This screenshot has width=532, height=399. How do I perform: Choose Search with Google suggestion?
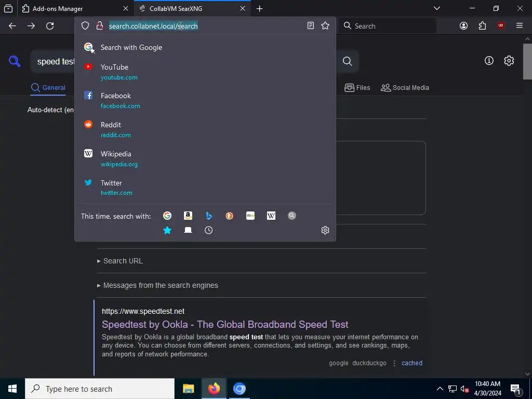[x=205, y=47]
